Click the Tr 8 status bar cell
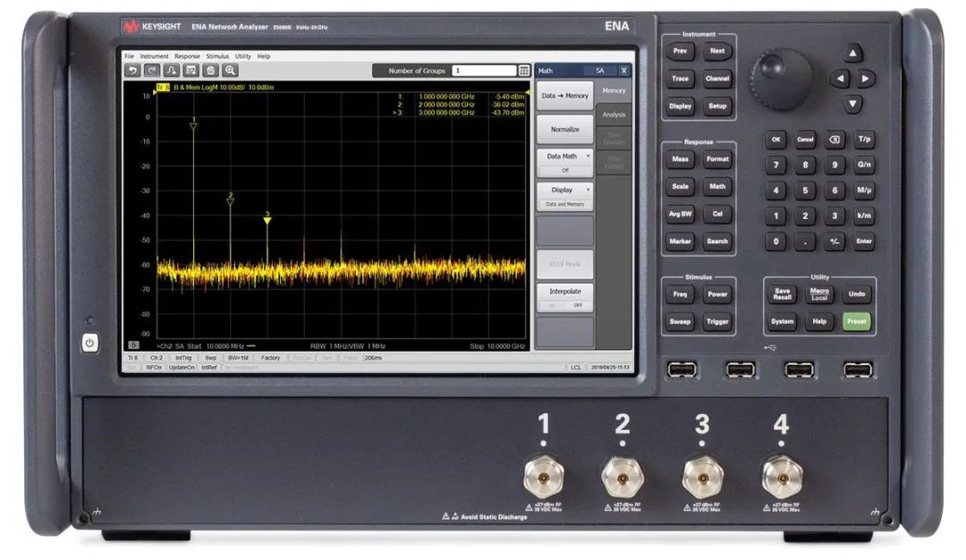966x560 pixels. pos(133,358)
